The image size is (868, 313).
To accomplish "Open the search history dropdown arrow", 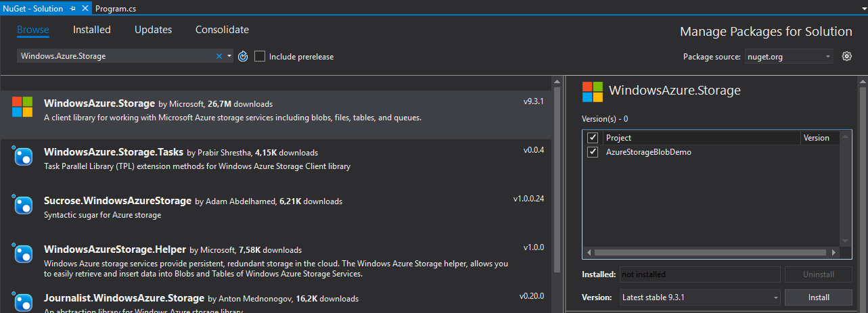I will [230, 56].
